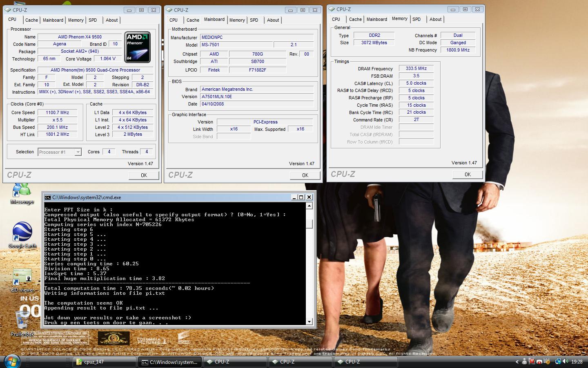This screenshot has height=368, width=588.
Task: Click the DC Mode value 'Ganged'
Action: tap(458, 43)
